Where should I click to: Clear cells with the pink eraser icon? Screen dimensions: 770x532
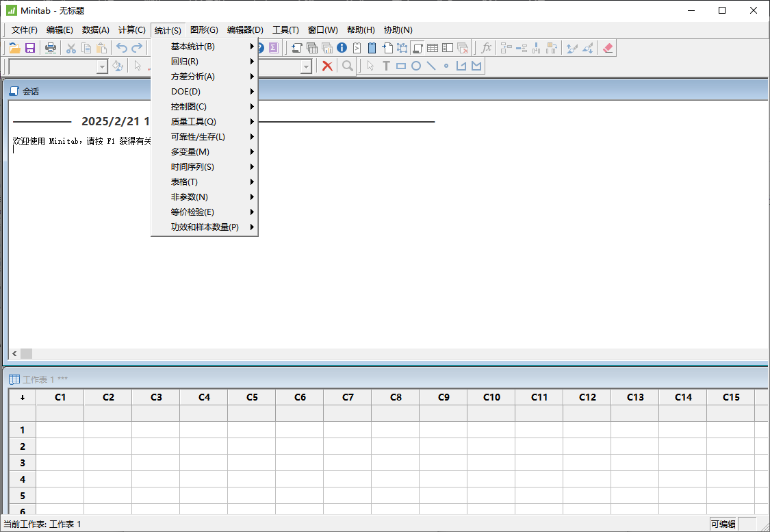(x=608, y=48)
